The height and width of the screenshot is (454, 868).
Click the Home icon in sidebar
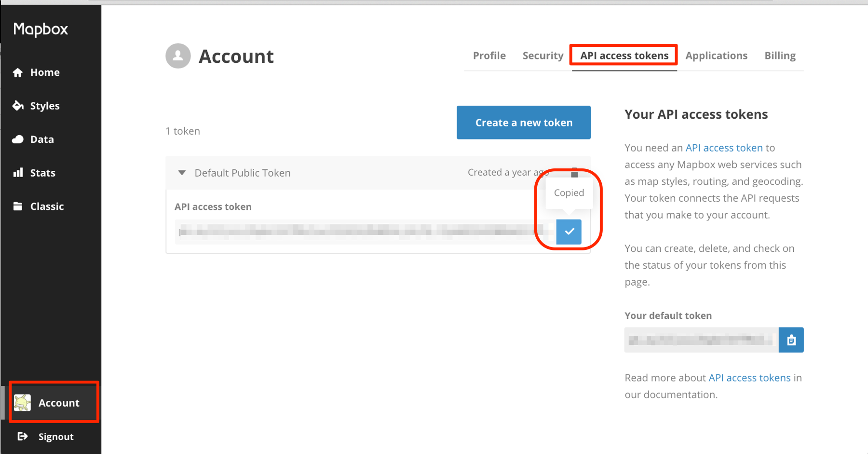18,72
